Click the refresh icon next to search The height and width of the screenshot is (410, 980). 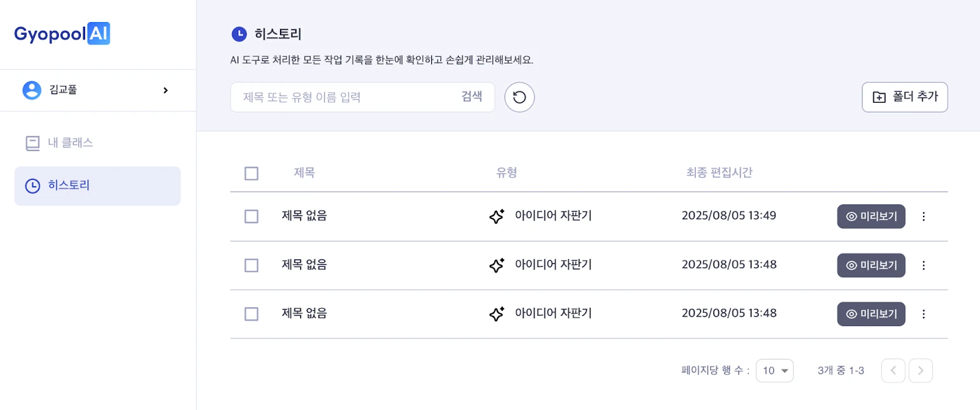click(519, 97)
